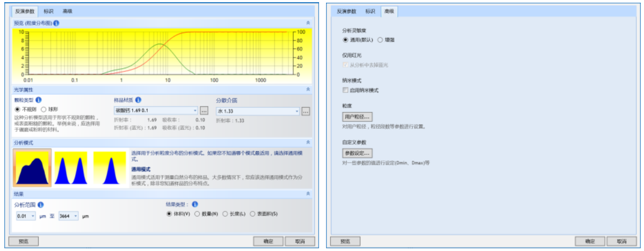Collapse the 分析模式 section using its chevron
Viewport: 644px width, 251px height.
point(308,142)
